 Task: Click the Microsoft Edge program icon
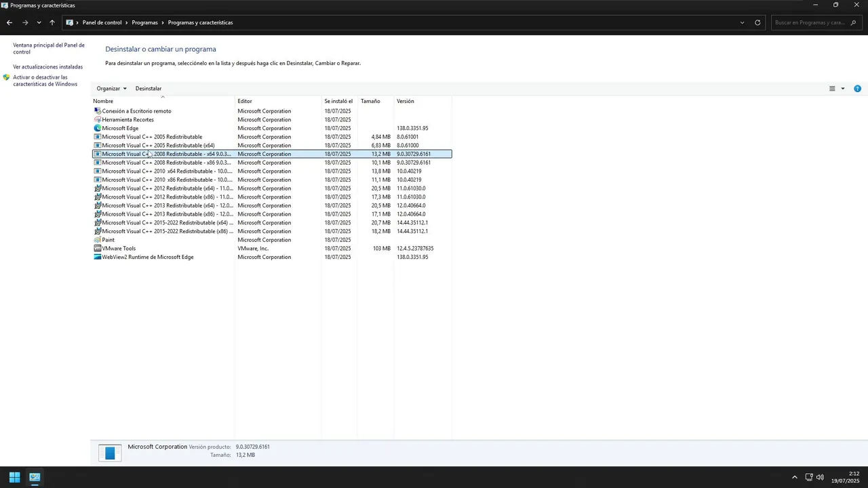coord(98,128)
